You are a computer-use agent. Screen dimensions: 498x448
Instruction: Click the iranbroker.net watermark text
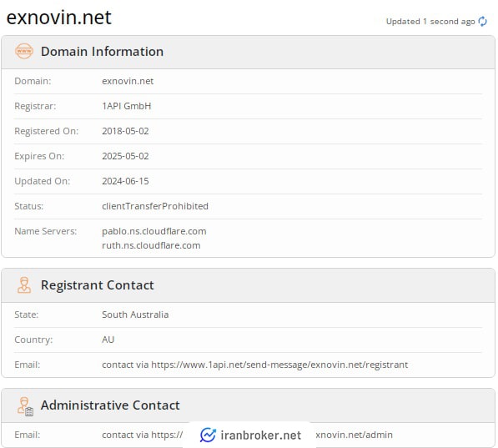pyautogui.click(x=261, y=435)
